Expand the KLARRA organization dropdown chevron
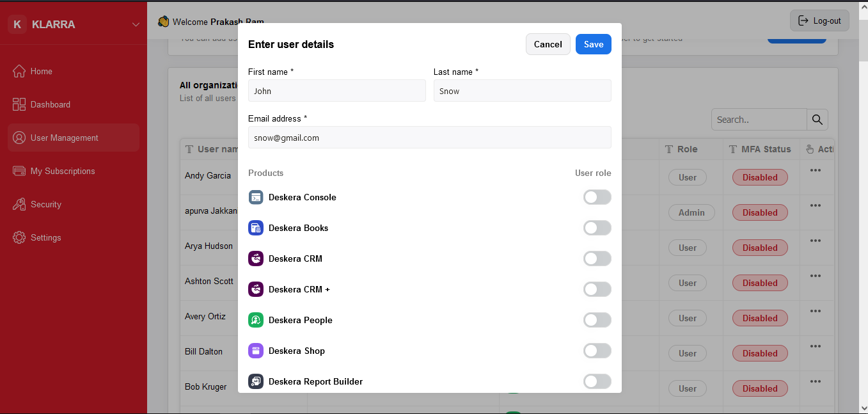868x414 pixels. point(136,24)
